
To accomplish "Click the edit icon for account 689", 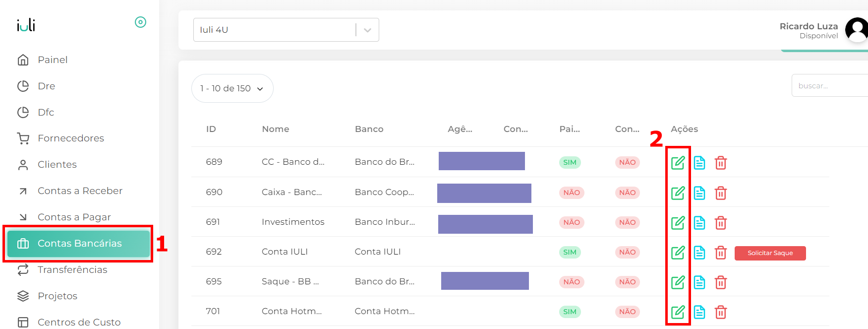I will [678, 162].
